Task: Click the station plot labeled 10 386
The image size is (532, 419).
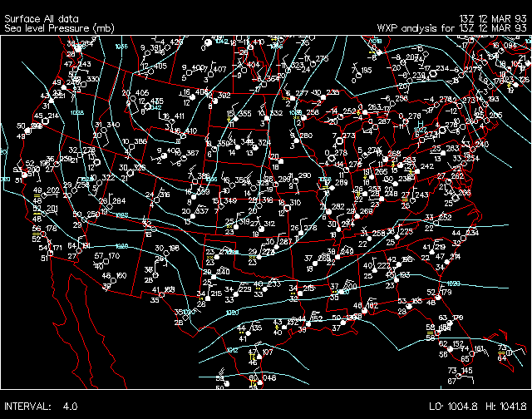Action: click(x=133, y=144)
